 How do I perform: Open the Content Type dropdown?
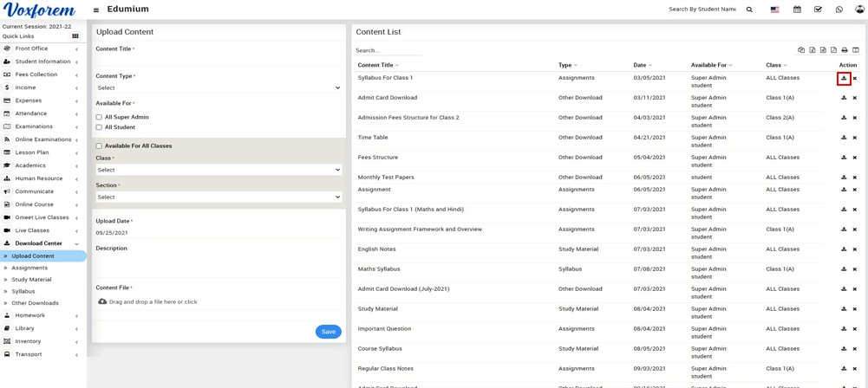click(218, 87)
